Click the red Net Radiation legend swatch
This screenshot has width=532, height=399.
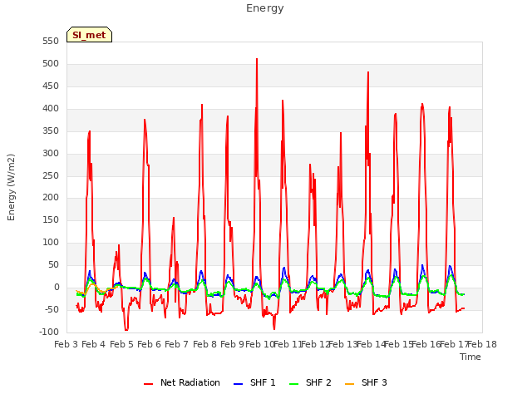148,384
